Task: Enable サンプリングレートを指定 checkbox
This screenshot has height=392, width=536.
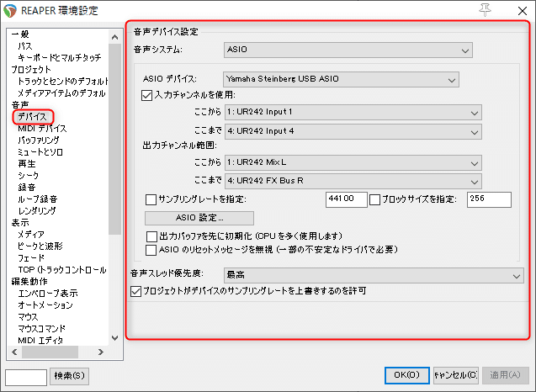Action: coord(151,199)
